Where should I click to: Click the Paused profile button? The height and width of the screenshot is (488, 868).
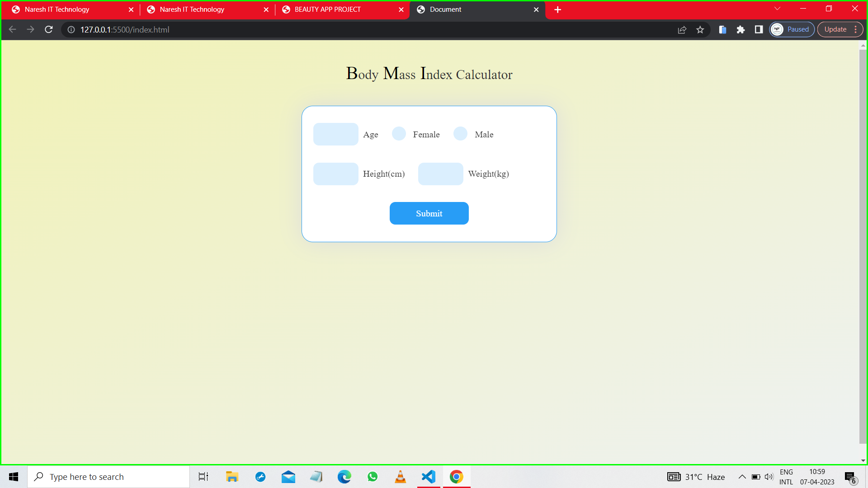click(792, 30)
